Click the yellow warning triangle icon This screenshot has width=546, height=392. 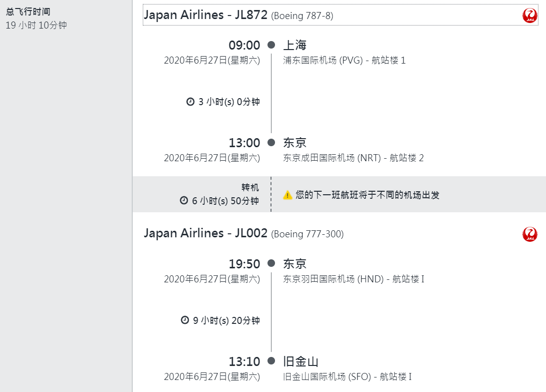288,195
